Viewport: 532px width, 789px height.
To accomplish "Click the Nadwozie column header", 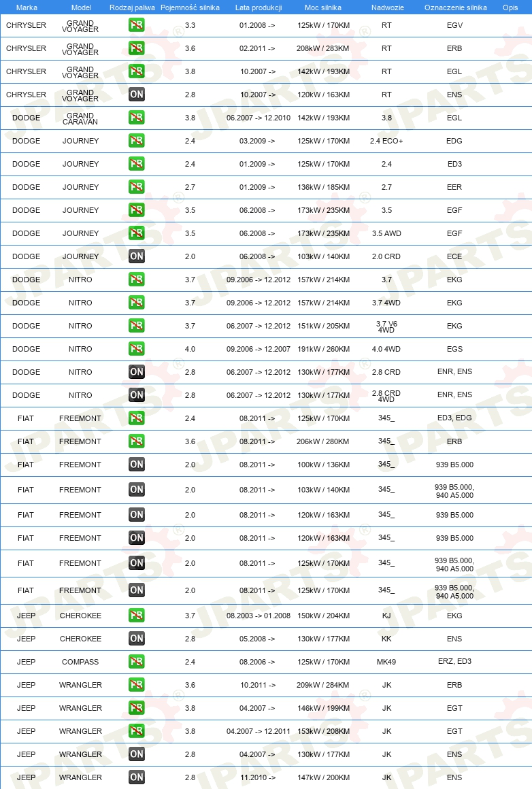I will 387,7.
